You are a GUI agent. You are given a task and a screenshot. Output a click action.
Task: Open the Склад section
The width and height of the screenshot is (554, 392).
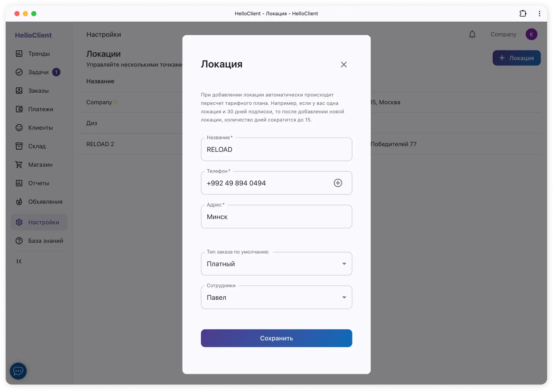[37, 146]
